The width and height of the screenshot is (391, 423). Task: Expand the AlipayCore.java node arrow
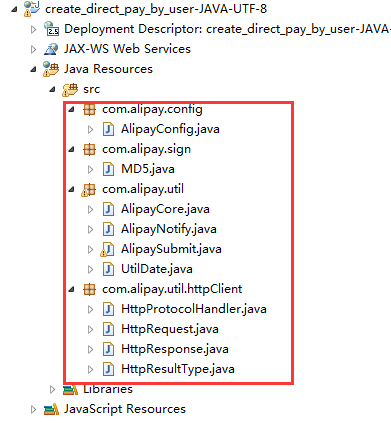click(90, 209)
